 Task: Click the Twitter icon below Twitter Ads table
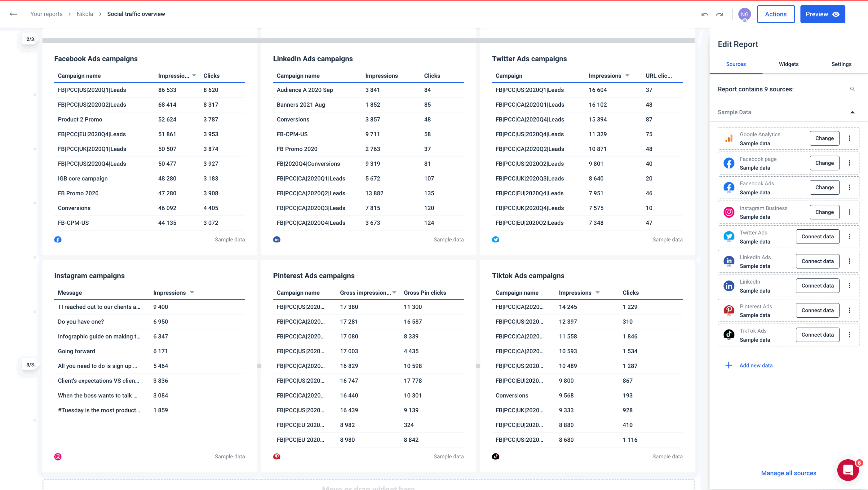pos(496,240)
